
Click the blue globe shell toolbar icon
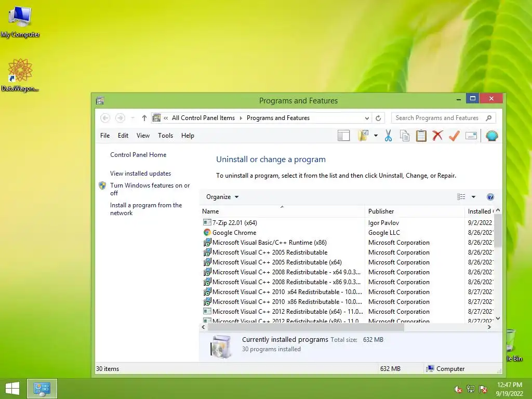(x=491, y=136)
